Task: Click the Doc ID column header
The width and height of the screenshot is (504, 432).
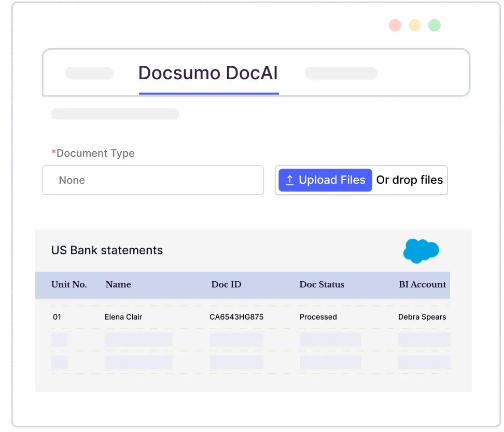Action: point(226,284)
